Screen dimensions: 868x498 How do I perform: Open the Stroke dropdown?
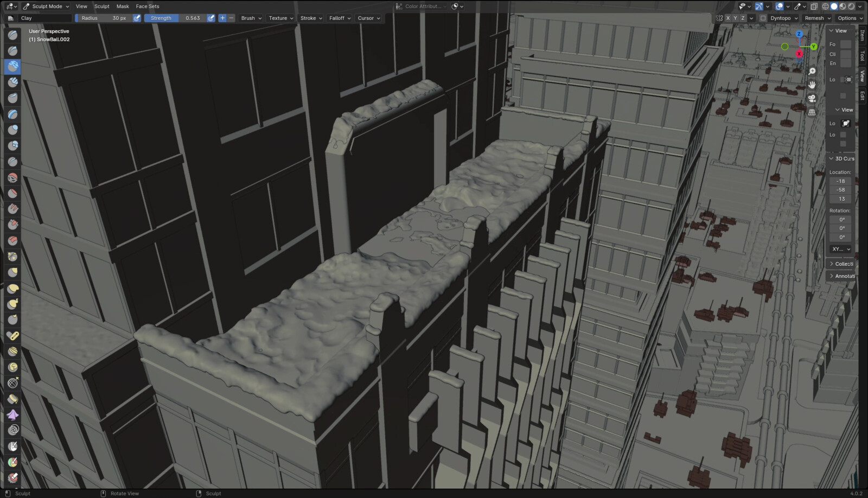(x=311, y=18)
